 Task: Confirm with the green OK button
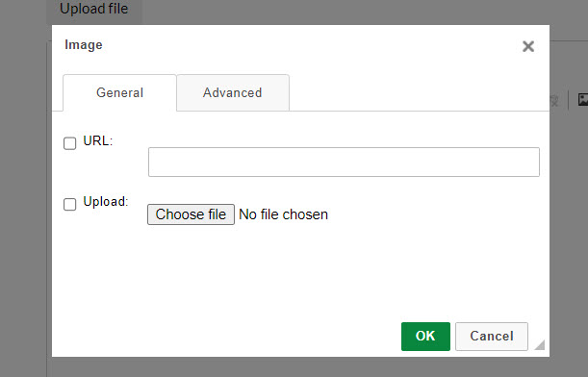(425, 337)
